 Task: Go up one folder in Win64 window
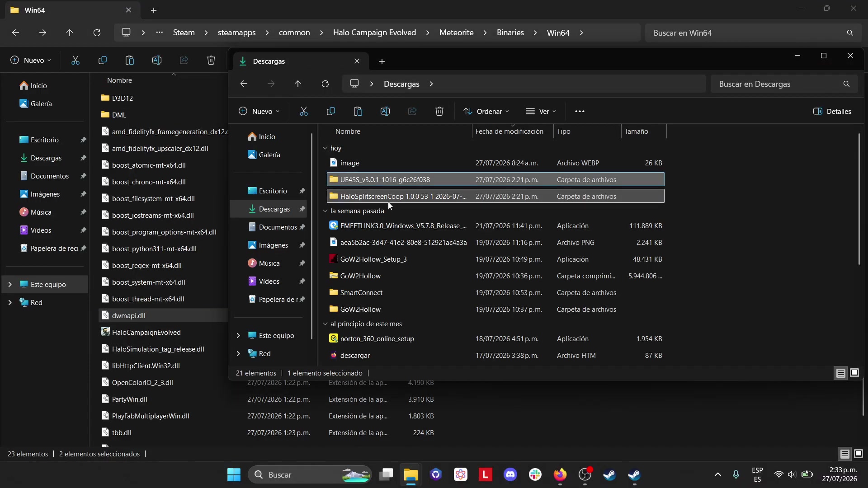click(70, 33)
